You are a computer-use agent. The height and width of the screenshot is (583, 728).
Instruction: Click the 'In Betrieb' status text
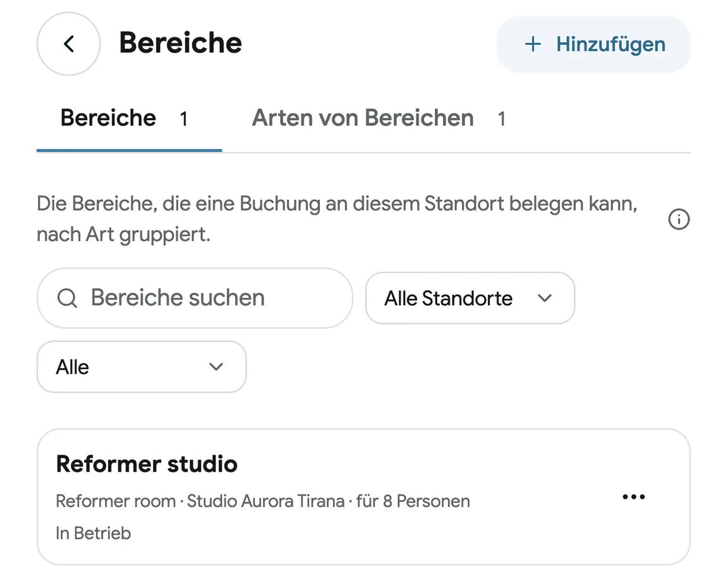click(x=94, y=533)
